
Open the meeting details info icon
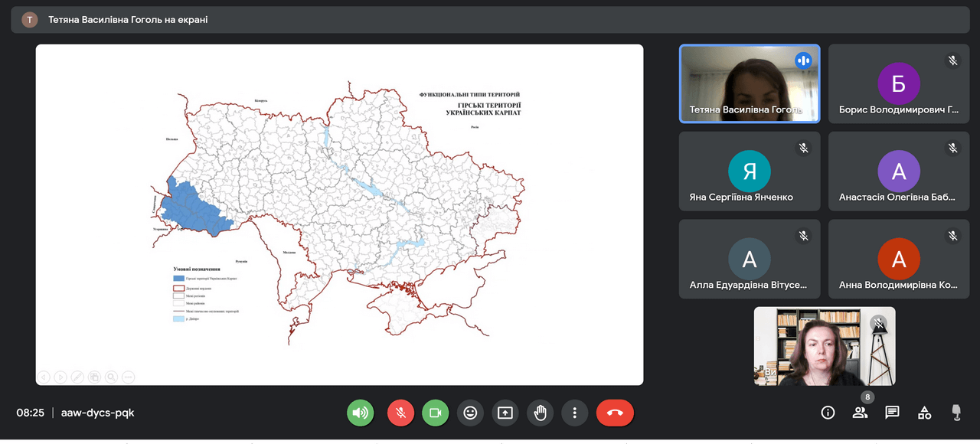[x=828, y=413]
